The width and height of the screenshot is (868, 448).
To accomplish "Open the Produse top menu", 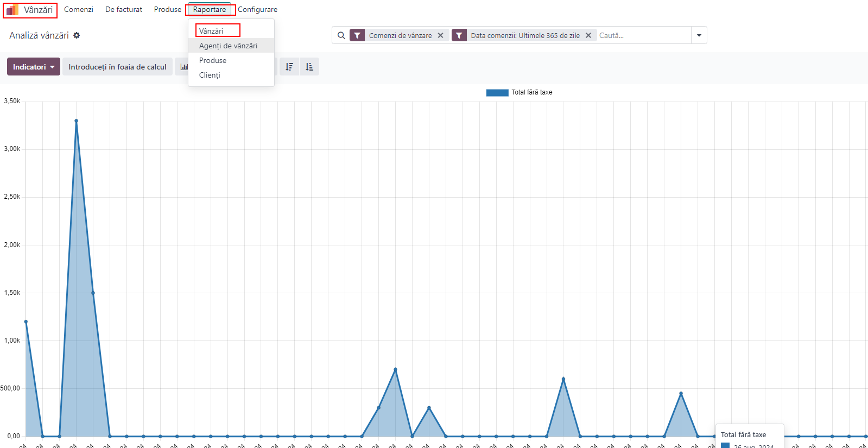I will coord(168,9).
